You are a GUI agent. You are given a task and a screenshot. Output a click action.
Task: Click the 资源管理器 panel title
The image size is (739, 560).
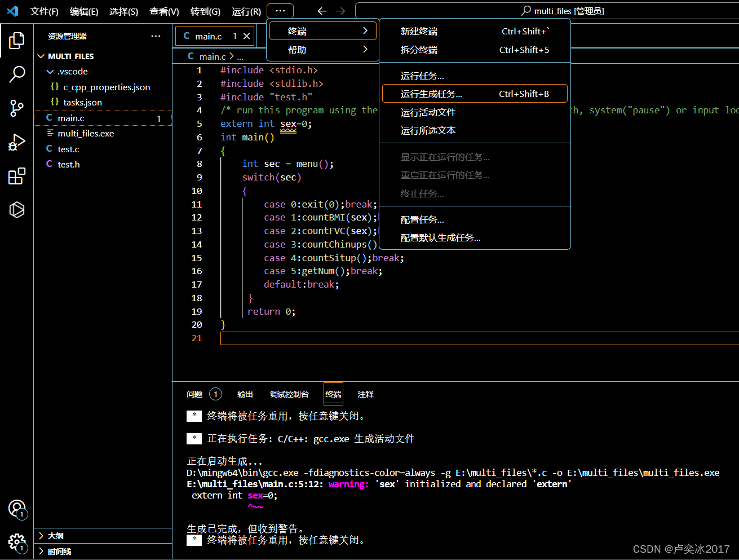click(67, 36)
